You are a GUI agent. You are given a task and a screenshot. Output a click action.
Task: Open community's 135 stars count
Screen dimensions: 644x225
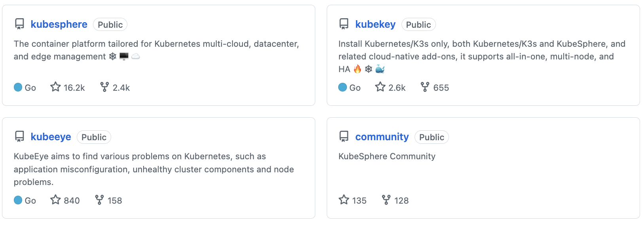359,201
